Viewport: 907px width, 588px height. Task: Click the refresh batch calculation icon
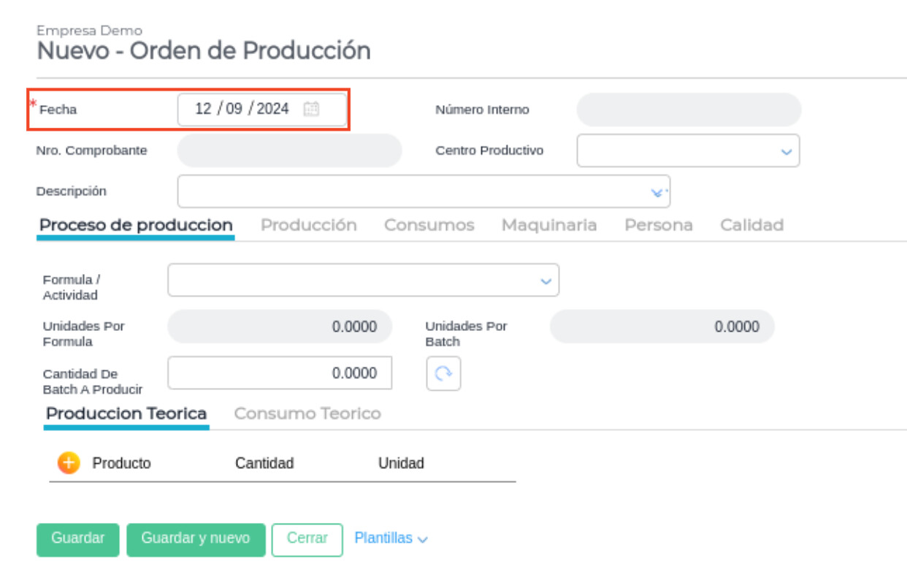click(x=443, y=373)
